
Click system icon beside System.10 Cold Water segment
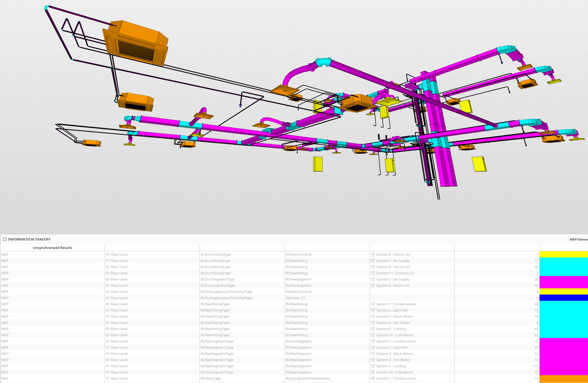tap(373, 372)
